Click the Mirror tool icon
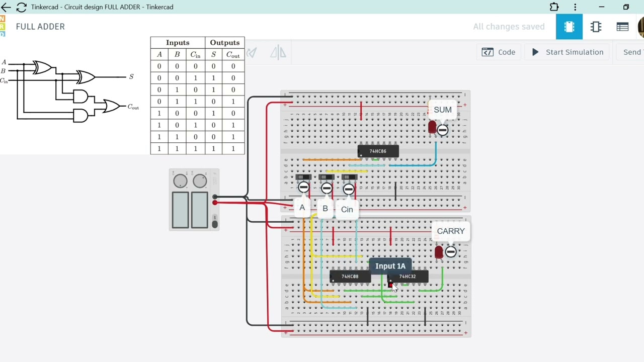Viewport: 644px width, 362px height. point(278,52)
